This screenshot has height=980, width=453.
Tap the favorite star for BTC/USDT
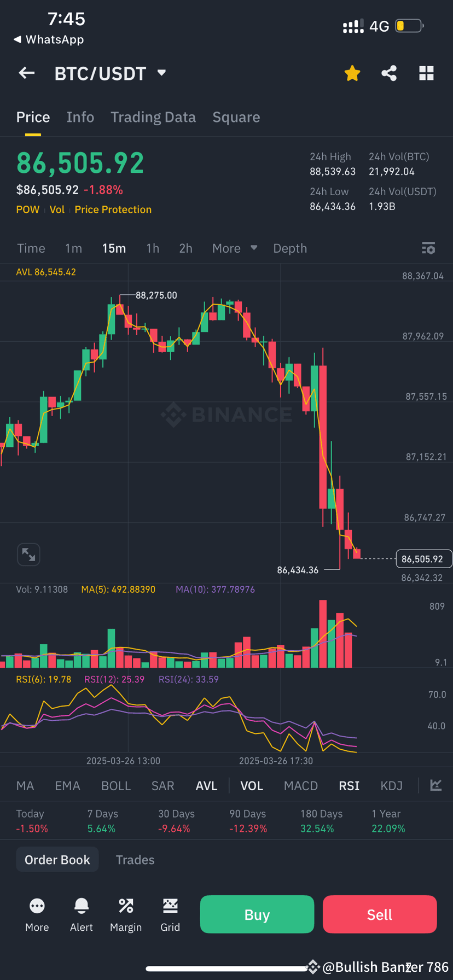(x=352, y=73)
